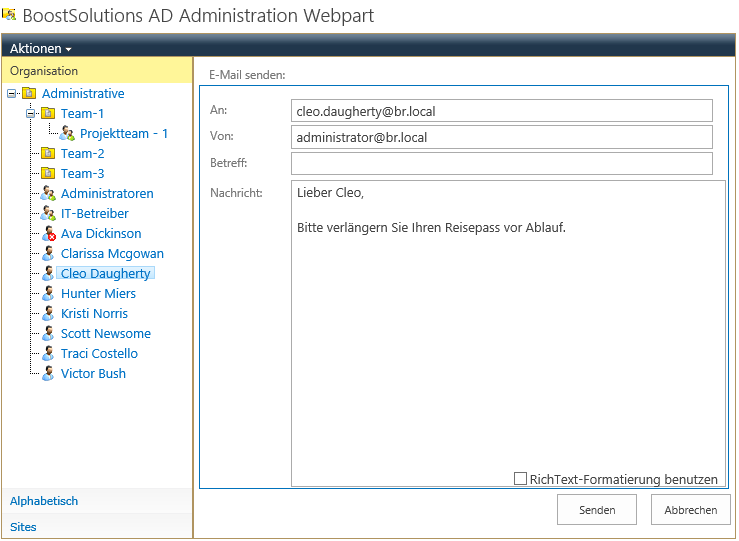Switch to the Alphabetisch view

click(44, 501)
